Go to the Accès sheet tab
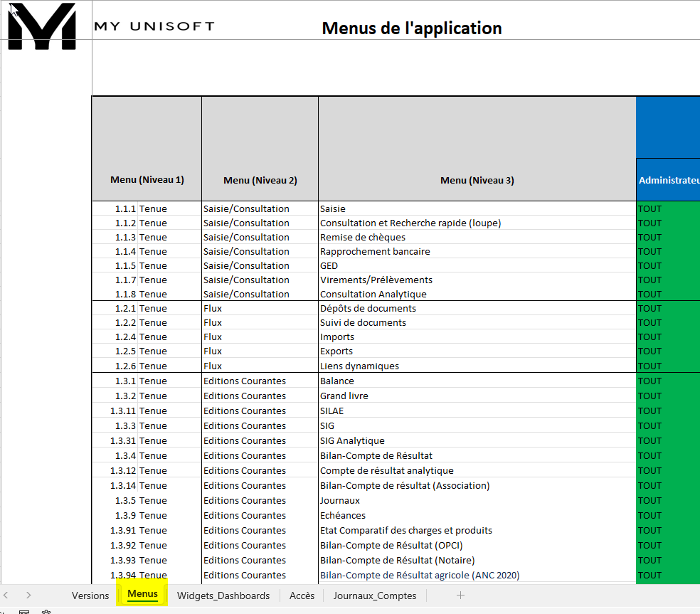 click(302, 596)
